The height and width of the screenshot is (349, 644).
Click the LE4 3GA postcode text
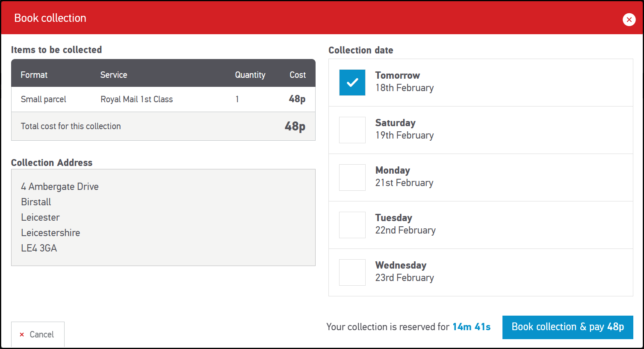coord(39,248)
